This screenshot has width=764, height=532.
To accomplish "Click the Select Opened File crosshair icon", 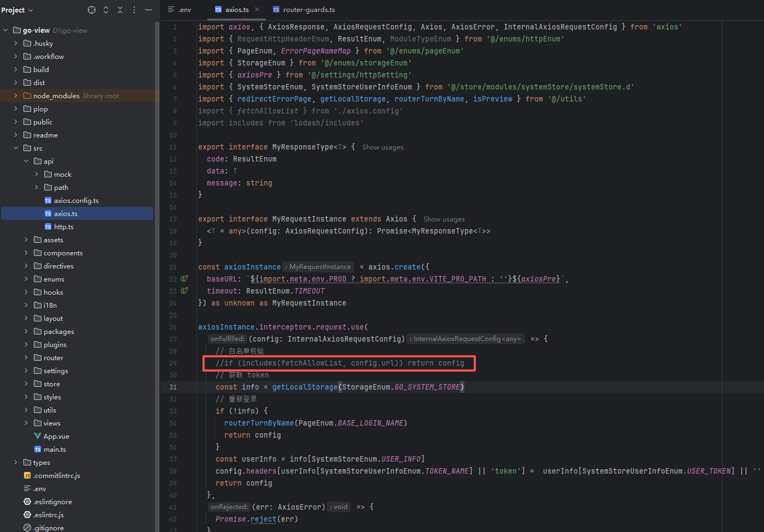I will pyautogui.click(x=92, y=10).
